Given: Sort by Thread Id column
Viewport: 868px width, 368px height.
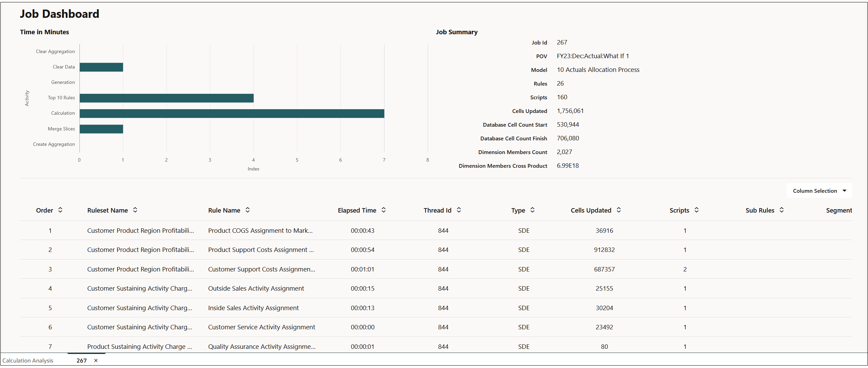Looking at the screenshot, I should [x=459, y=210].
